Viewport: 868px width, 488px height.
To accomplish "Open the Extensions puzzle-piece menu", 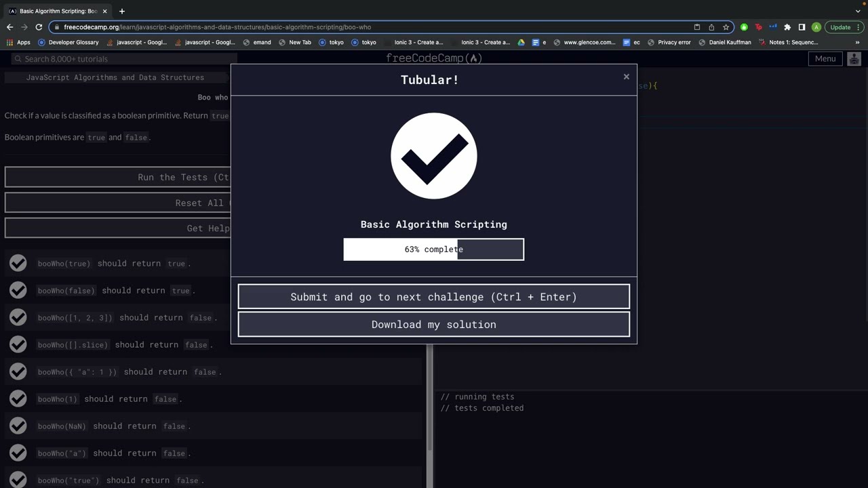I will pyautogui.click(x=787, y=27).
